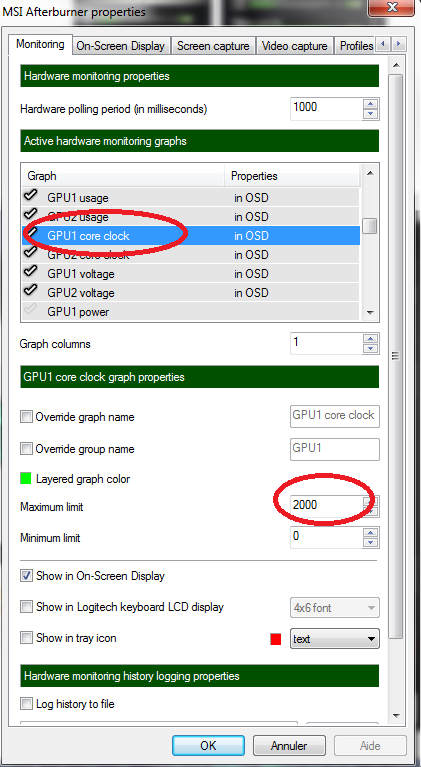Select the GPU1 usage row
421x767 pixels.
(x=191, y=198)
